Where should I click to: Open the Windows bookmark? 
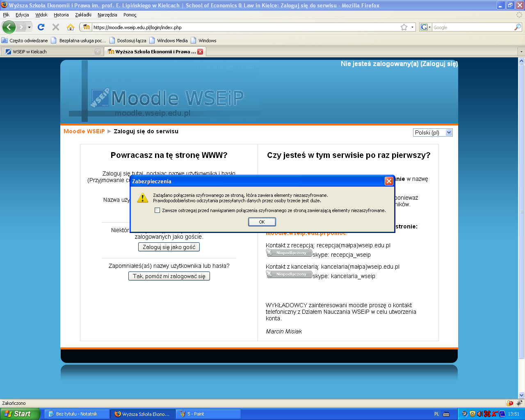[203, 41]
